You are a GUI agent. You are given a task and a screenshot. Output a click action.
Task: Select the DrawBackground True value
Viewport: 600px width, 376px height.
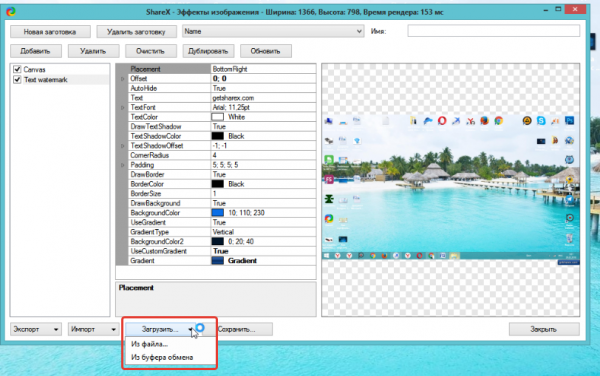(219, 203)
